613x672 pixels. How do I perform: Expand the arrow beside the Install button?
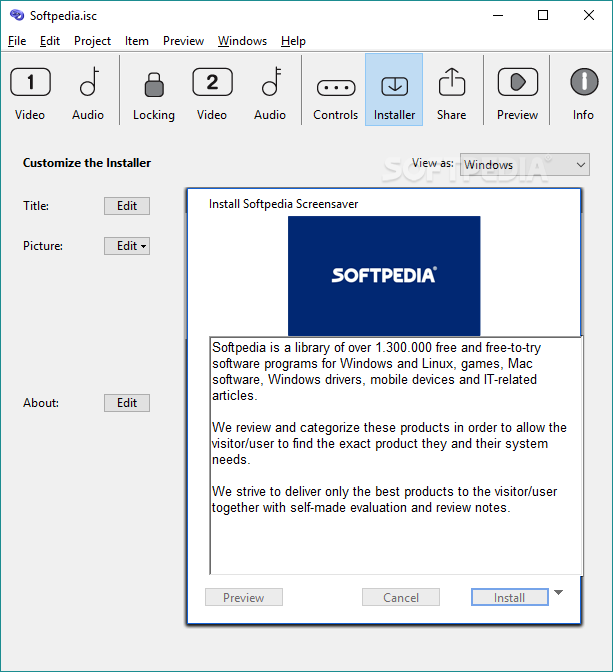pyautogui.click(x=558, y=593)
